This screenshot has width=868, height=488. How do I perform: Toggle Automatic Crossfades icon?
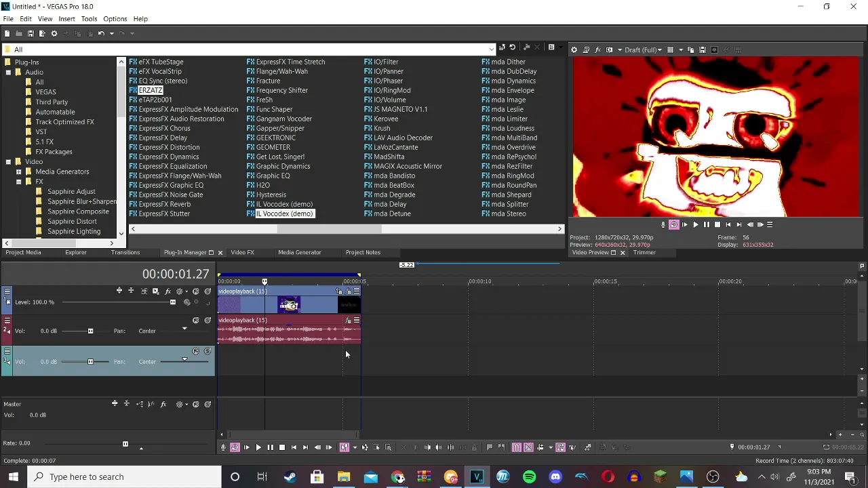(x=528, y=447)
